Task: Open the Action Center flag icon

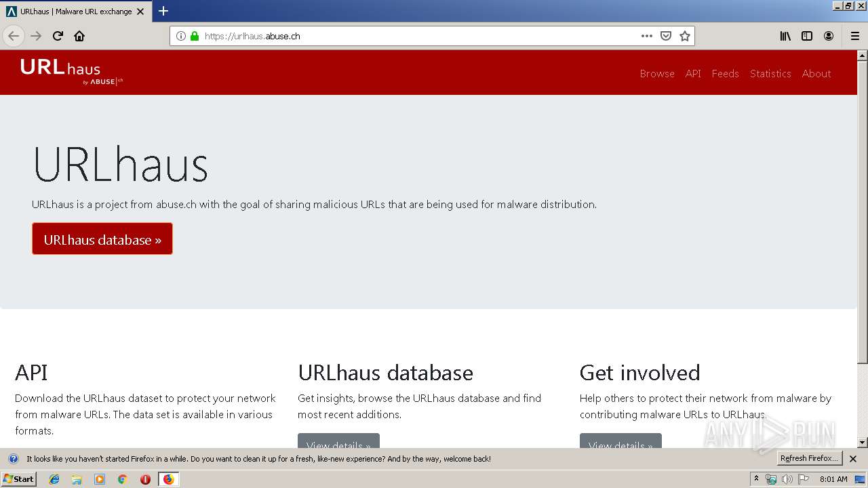Action: click(804, 479)
